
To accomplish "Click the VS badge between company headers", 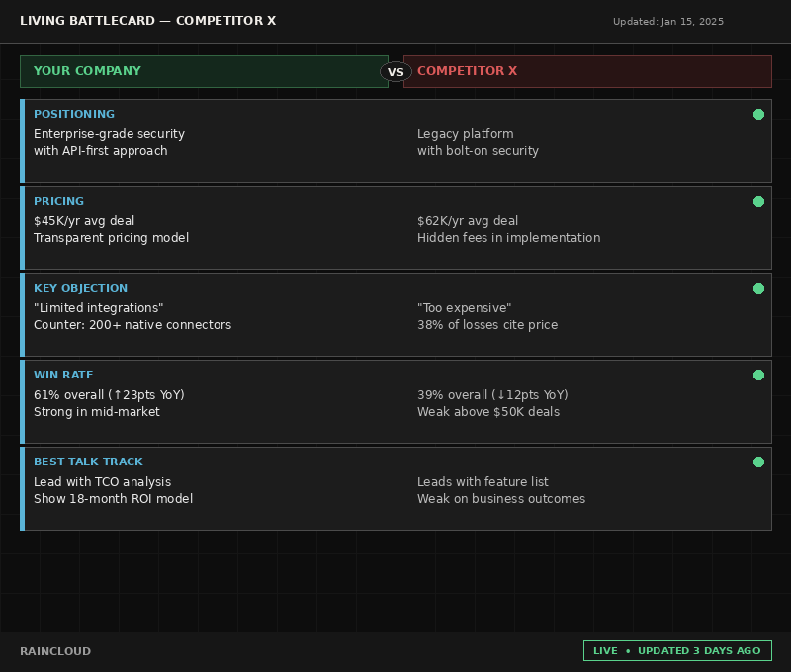I will pyautogui.click(x=395, y=71).
